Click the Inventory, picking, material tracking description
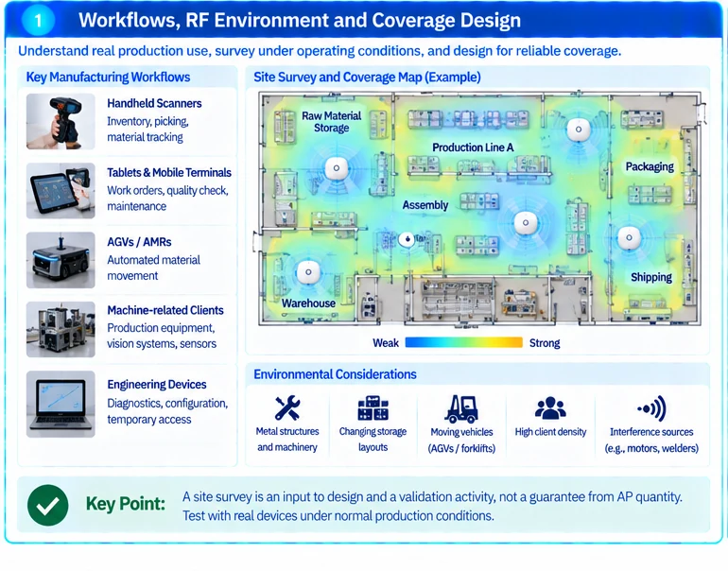This screenshot has width=728, height=571. tap(147, 130)
